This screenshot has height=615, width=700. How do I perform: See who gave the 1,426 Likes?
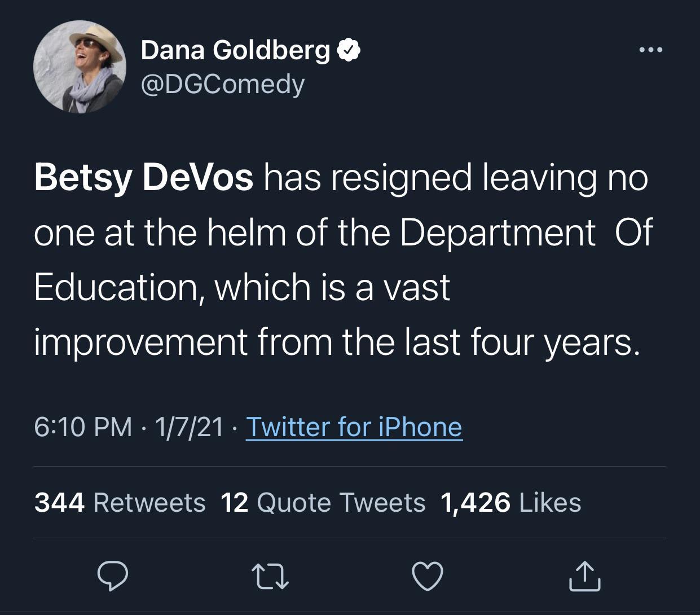pyautogui.click(x=510, y=502)
